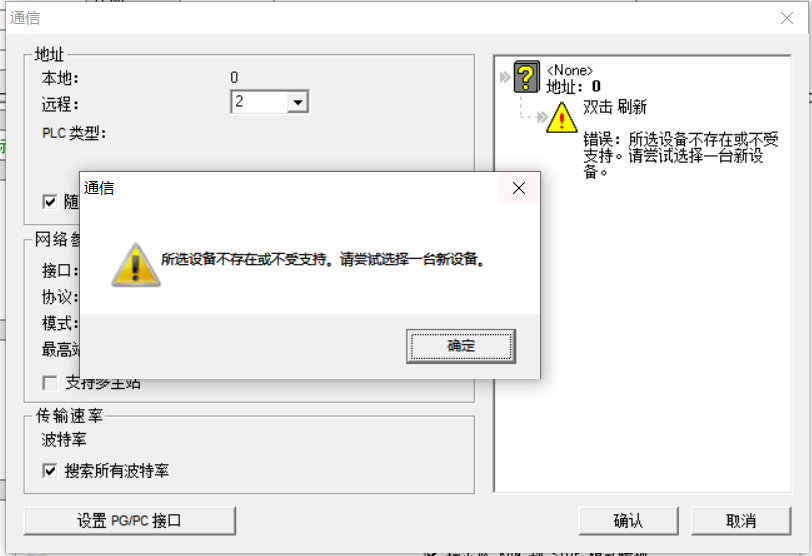The width and height of the screenshot is (812, 556).
Task: Click double arrow beside <None> device icon
Action: [x=505, y=77]
